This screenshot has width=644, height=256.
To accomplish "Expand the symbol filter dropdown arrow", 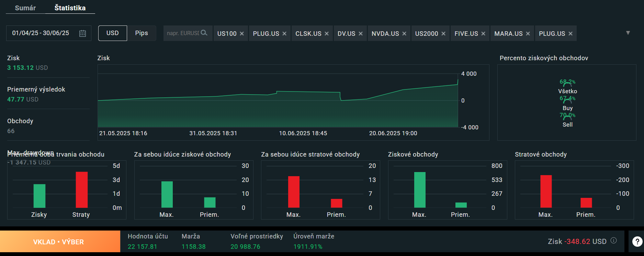I will click(628, 33).
